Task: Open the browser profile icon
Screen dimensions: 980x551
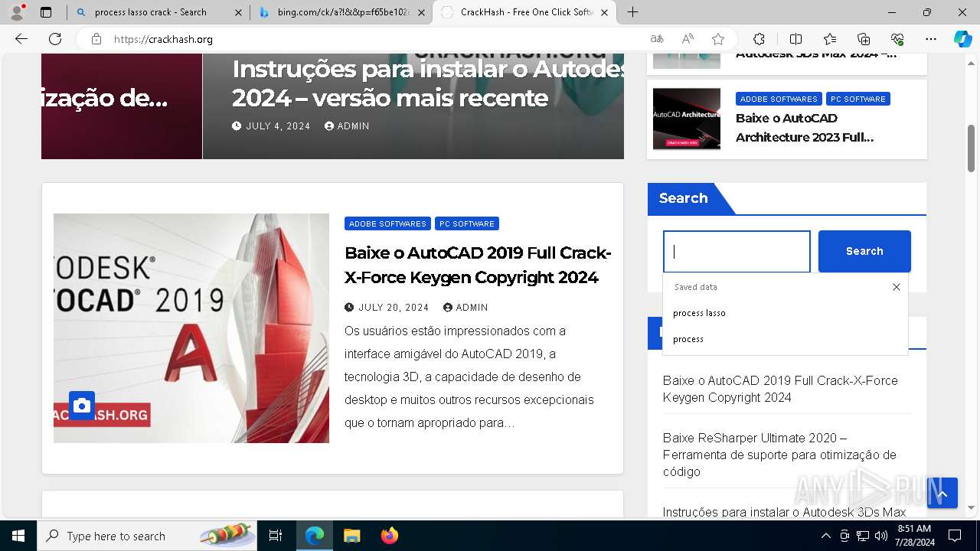Action: point(17,12)
